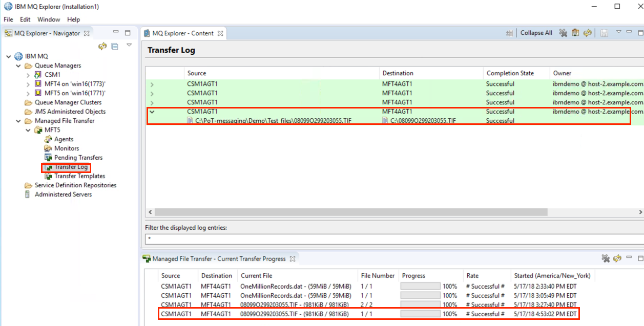644x326 pixels.
Task: Select Queue Manager Clusters folder
Action: pyautogui.click(x=68, y=102)
